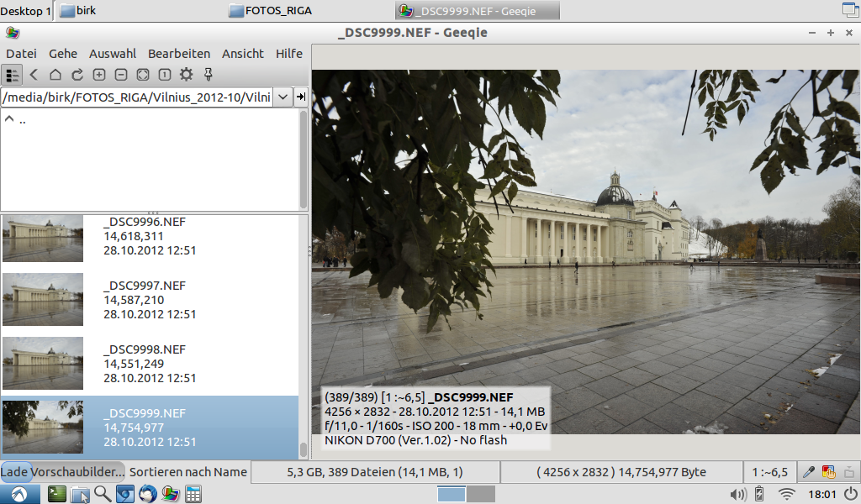Open file manager from the taskbar
Viewport: 861px width, 504px height.
(80, 494)
